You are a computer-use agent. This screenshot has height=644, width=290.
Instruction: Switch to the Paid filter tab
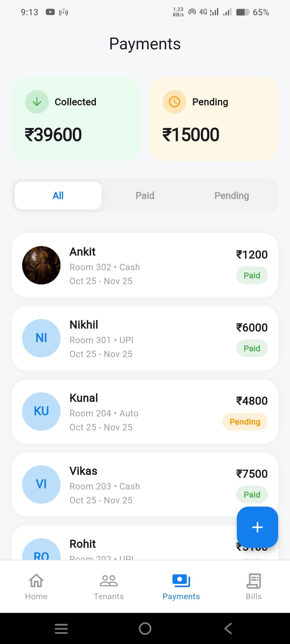tap(145, 196)
